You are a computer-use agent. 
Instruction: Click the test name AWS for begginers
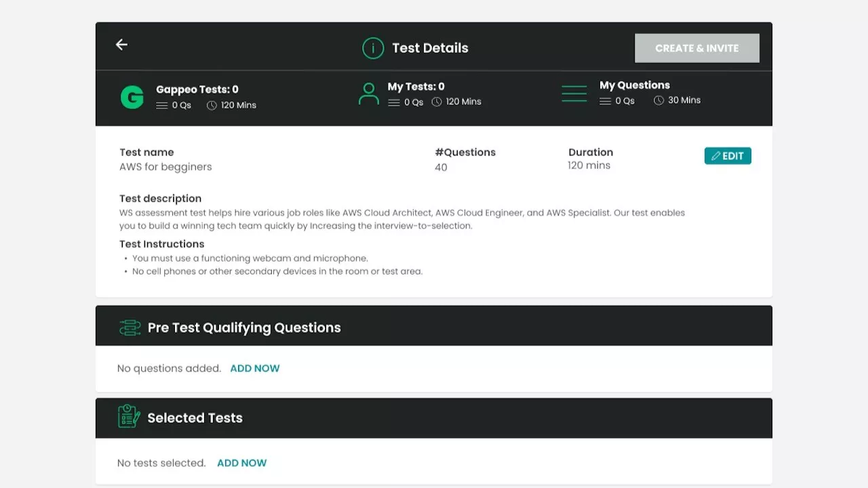tap(165, 167)
